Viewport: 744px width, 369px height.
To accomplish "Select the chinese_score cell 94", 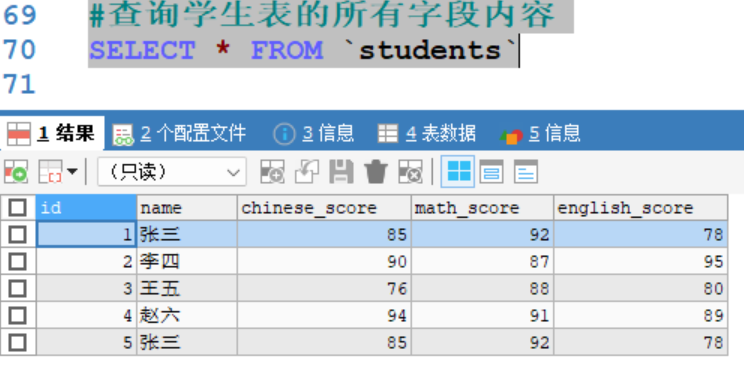I will 324,315.
